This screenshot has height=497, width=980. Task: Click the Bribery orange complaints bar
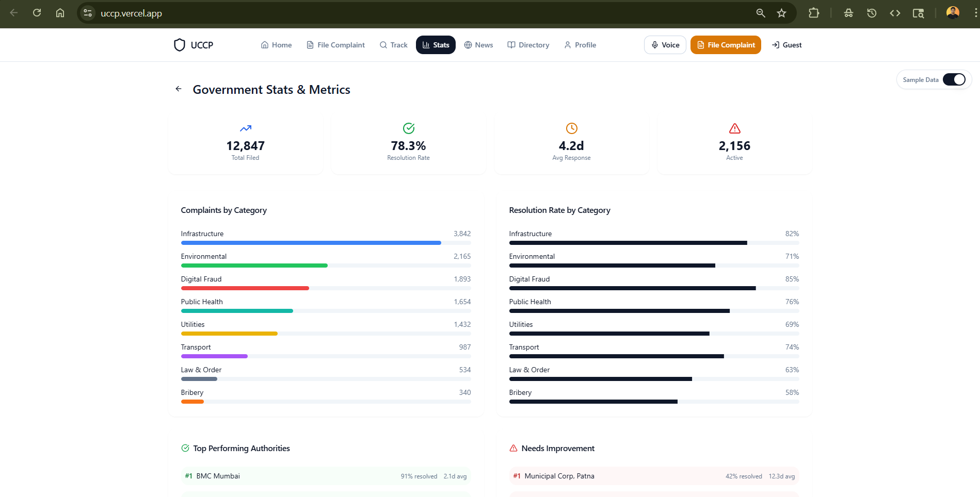(x=192, y=402)
